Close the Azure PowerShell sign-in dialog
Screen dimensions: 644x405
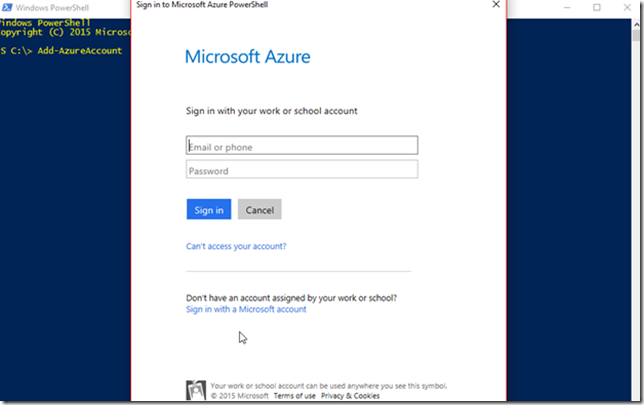496,5
